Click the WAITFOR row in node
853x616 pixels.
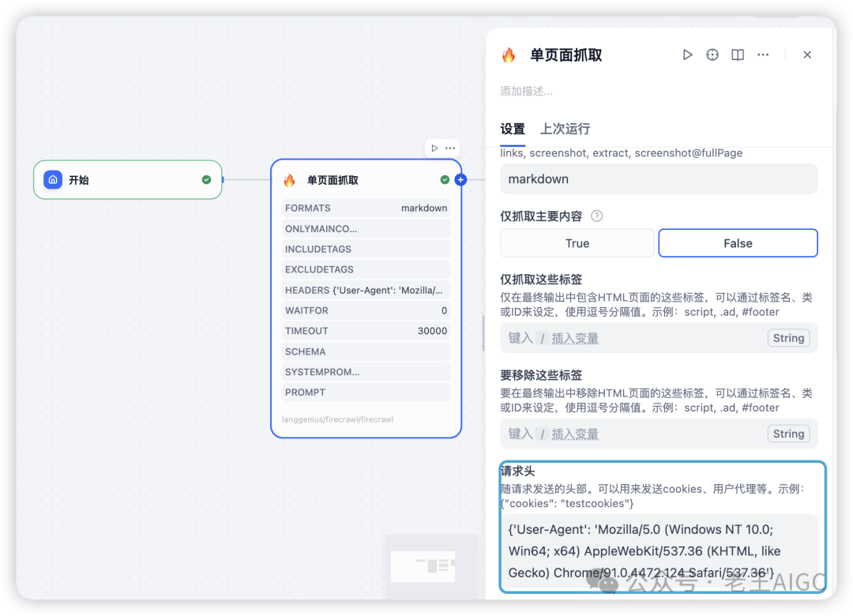366,310
